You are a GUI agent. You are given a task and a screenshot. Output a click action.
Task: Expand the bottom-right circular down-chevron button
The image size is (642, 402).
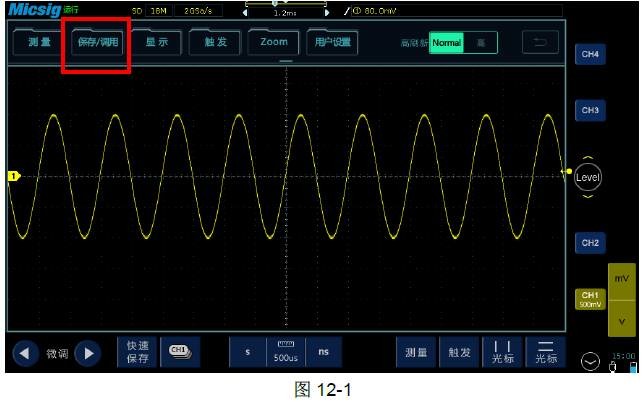[x=590, y=360]
